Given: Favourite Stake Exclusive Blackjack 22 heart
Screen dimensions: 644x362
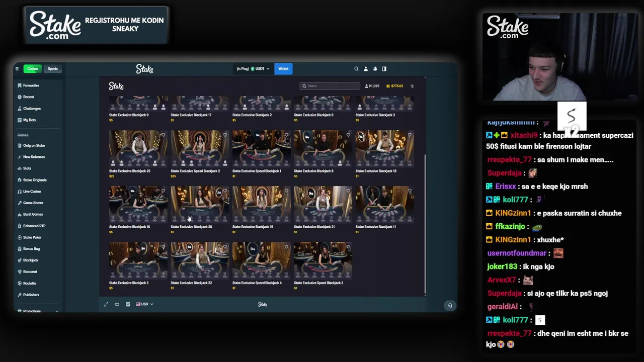Looking at the screenshot, I should [225, 247].
